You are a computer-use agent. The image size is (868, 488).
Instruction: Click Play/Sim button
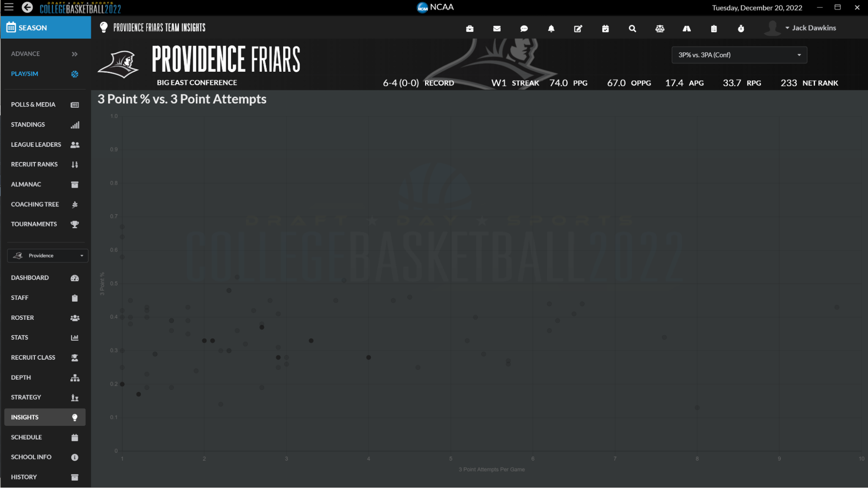(45, 74)
